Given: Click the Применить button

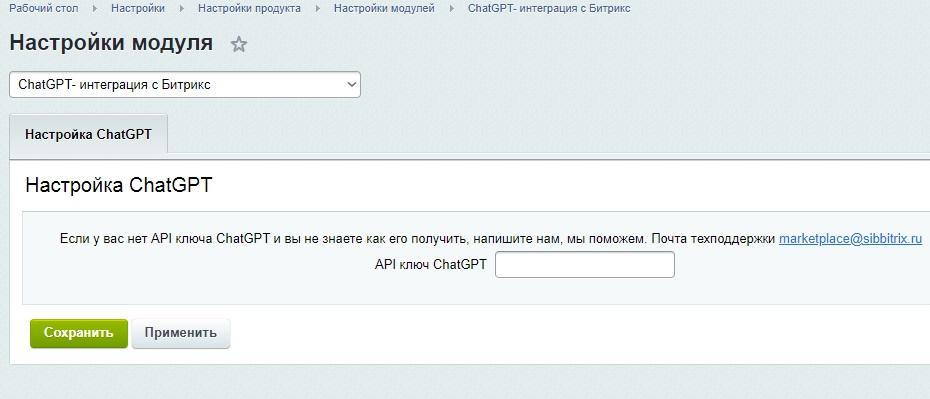Looking at the screenshot, I should [x=181, y=333].
